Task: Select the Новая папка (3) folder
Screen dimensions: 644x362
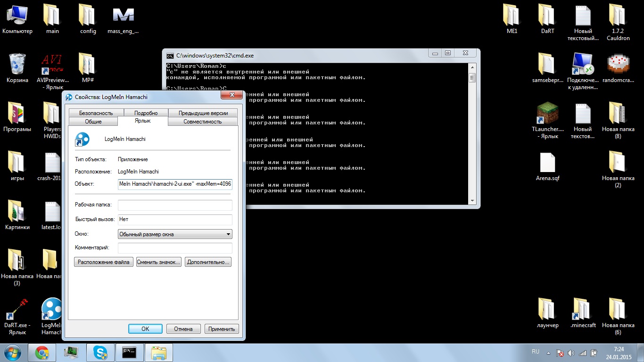Action: tap(17, 267)
